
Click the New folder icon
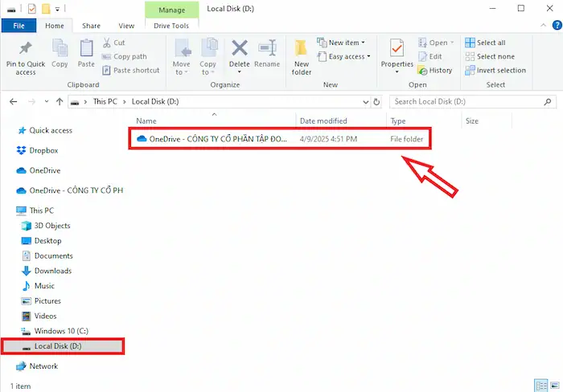302,56
